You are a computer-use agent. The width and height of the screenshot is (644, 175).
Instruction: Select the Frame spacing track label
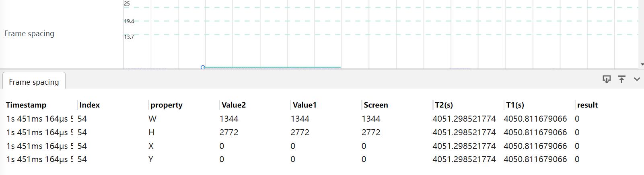point(29,34)
